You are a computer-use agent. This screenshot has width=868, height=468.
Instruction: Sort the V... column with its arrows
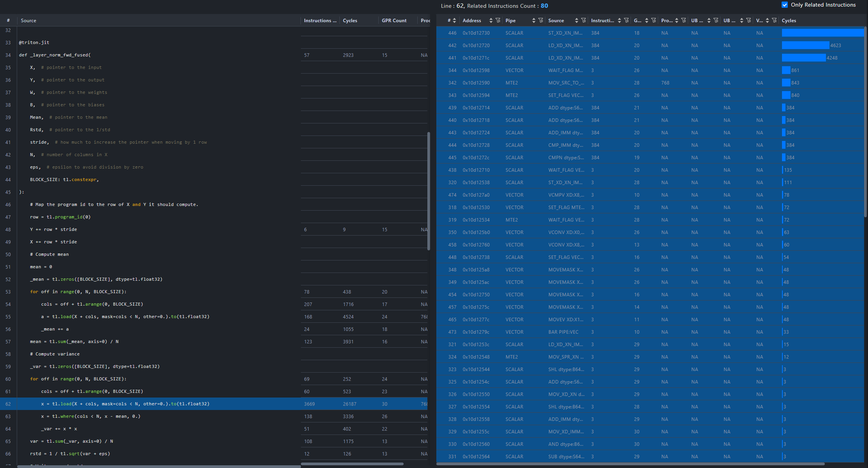(767, 21)
